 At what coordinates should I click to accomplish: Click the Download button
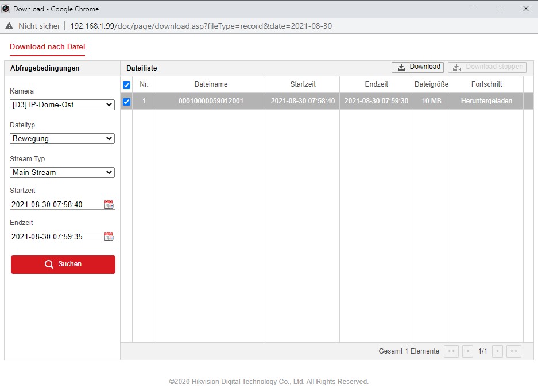pyautogui.click(x=418, y=67)
